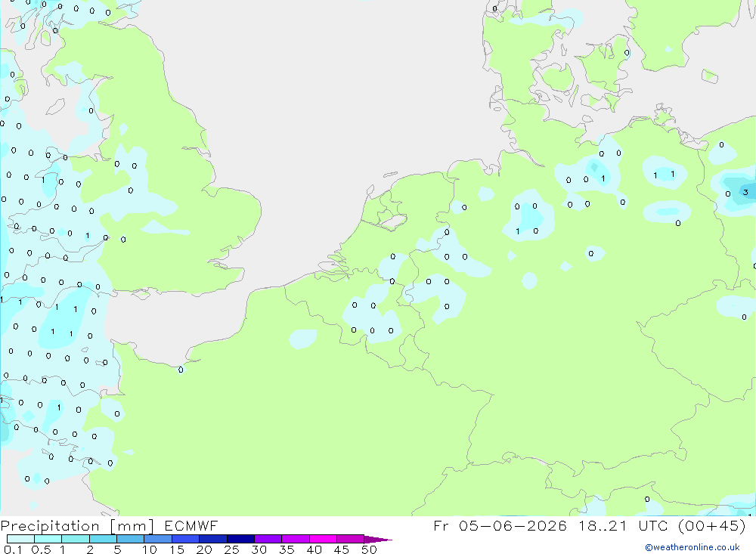Select the 45–50 mm legend swatch

click(351, 539)
